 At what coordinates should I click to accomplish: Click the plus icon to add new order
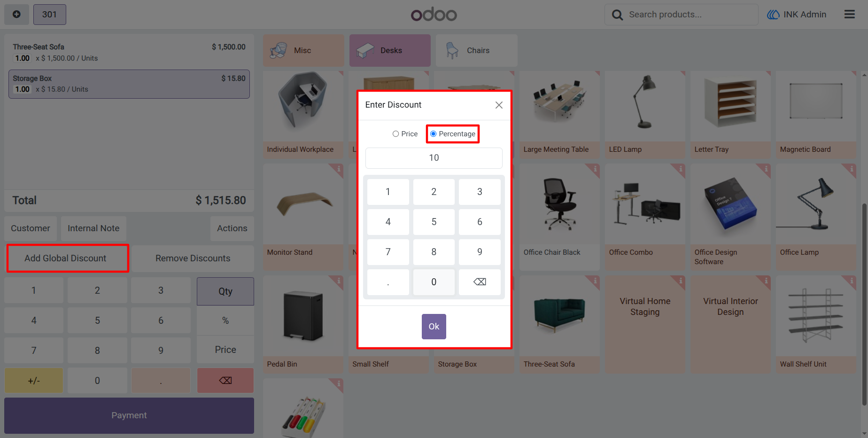coord(16,15)
